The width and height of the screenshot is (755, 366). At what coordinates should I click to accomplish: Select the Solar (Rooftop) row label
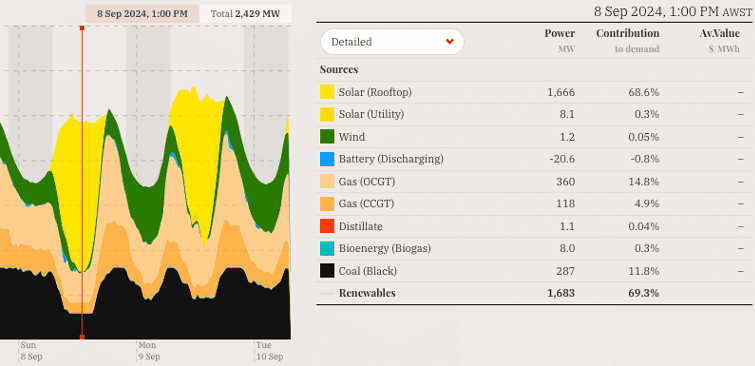(x=375, y=92)
